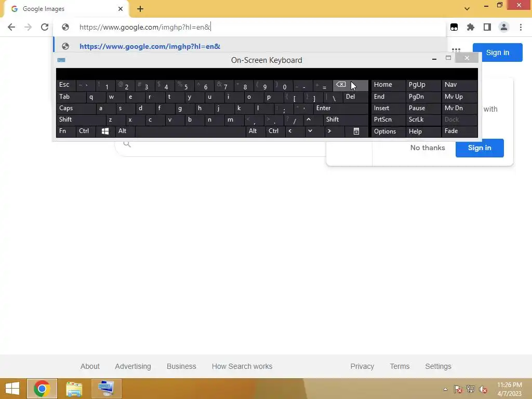
Task: Click the search magnifier icon
Action: [x=127, y=144]
